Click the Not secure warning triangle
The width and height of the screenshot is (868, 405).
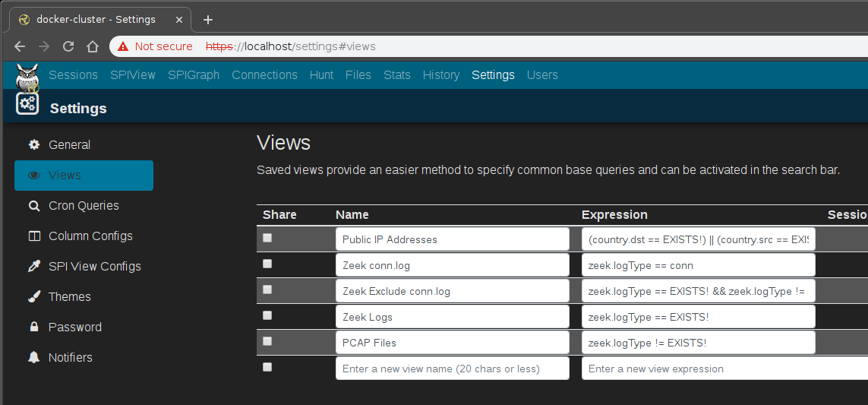click(123, 46)
